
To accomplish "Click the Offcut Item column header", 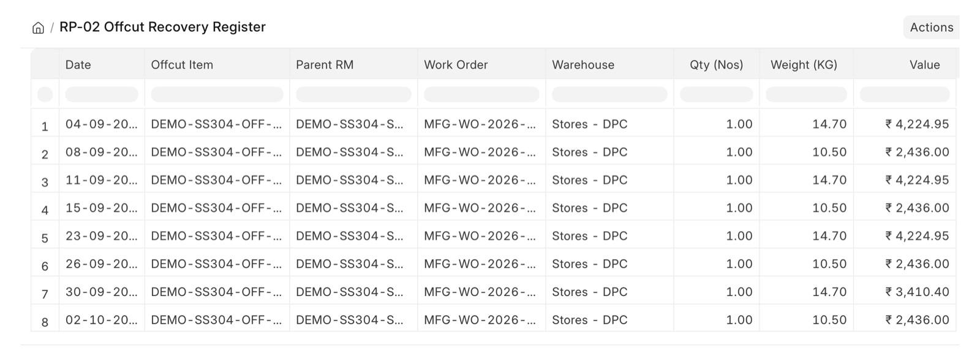I will coord(217,64).
